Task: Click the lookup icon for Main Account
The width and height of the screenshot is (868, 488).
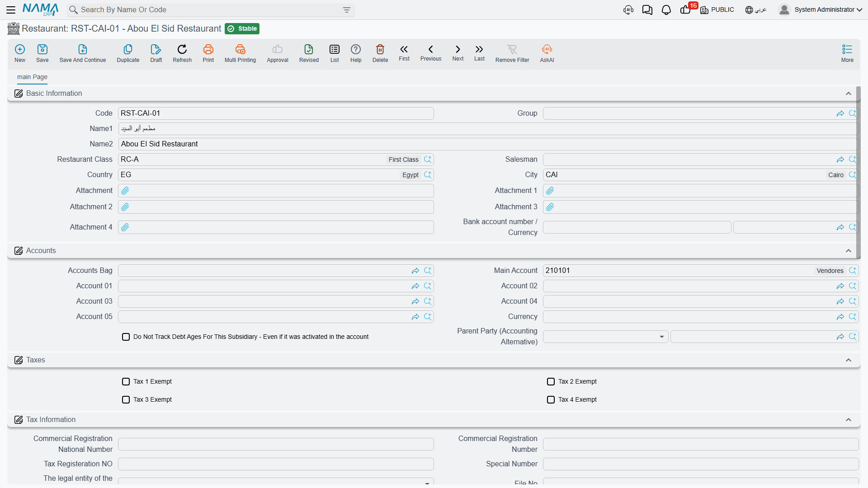Action: click(x=853, y=271)
